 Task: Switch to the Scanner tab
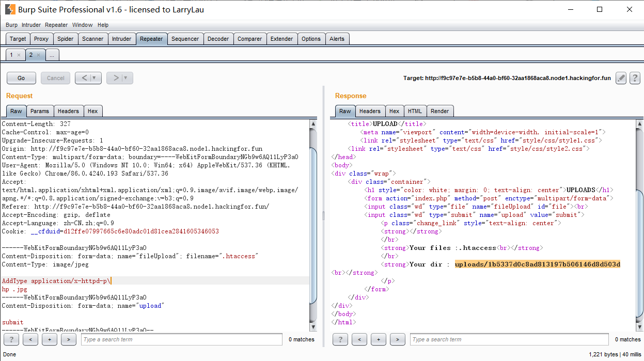93,39
